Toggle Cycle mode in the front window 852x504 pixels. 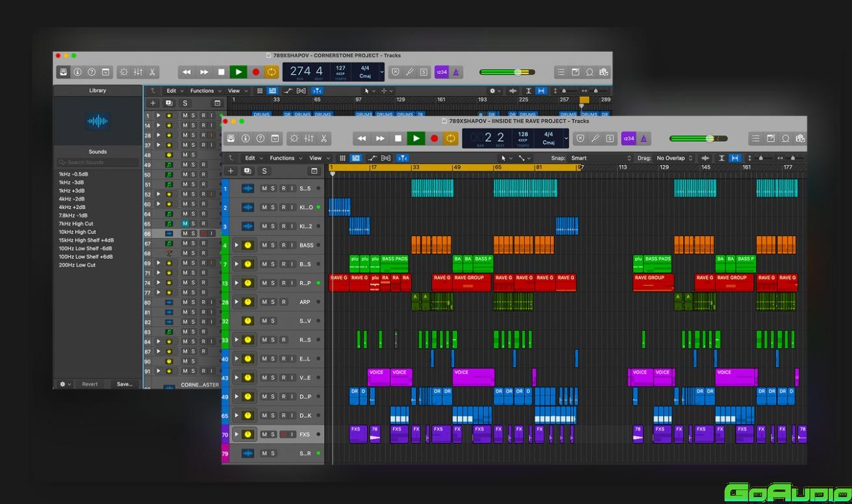coord(450,138)
